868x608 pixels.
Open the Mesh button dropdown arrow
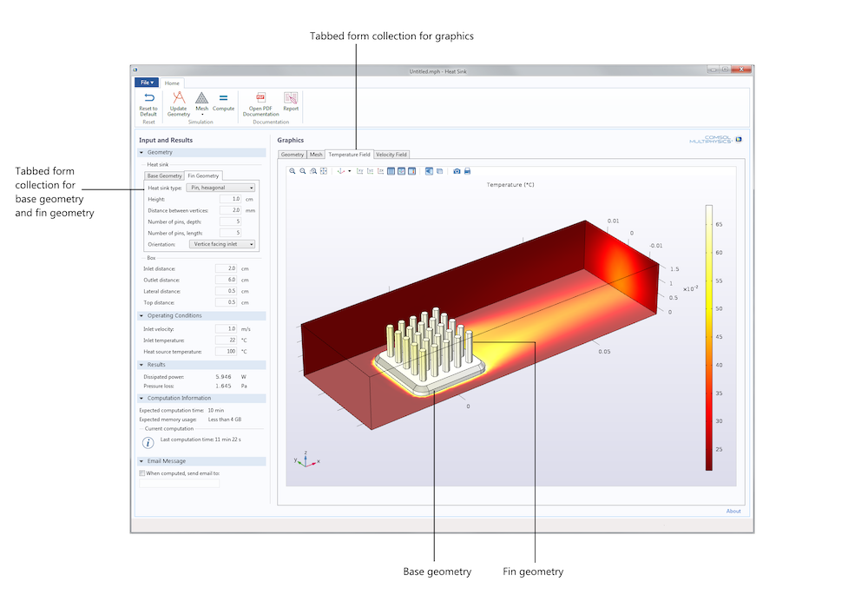(x=202, y=115)
